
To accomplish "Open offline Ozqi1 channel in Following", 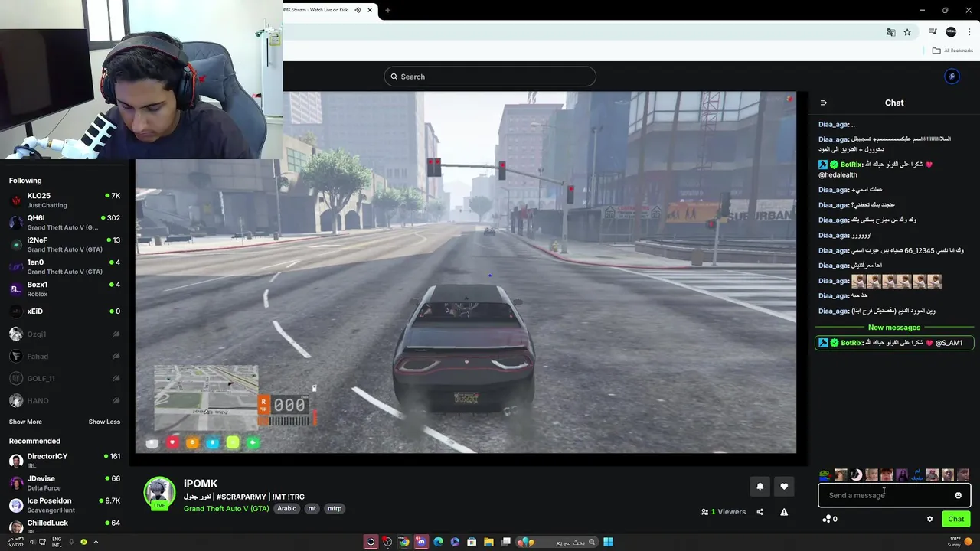I will [x=65, y=334].
